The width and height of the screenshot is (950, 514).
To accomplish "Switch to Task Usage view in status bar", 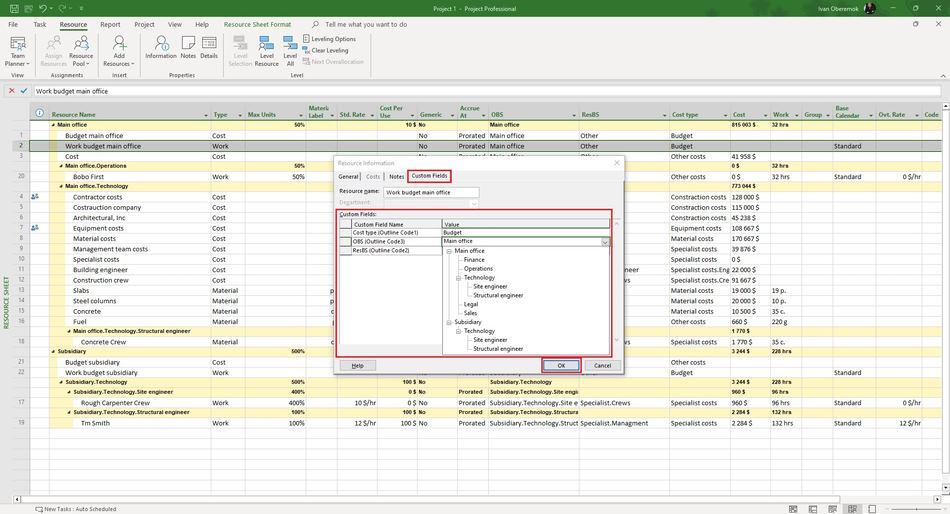I will coord(812,509).
